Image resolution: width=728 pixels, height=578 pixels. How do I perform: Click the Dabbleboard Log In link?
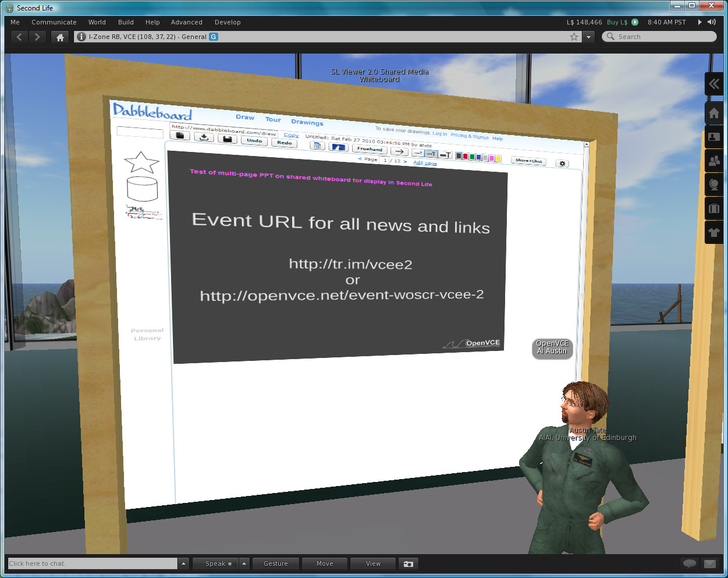coord(440,134)
